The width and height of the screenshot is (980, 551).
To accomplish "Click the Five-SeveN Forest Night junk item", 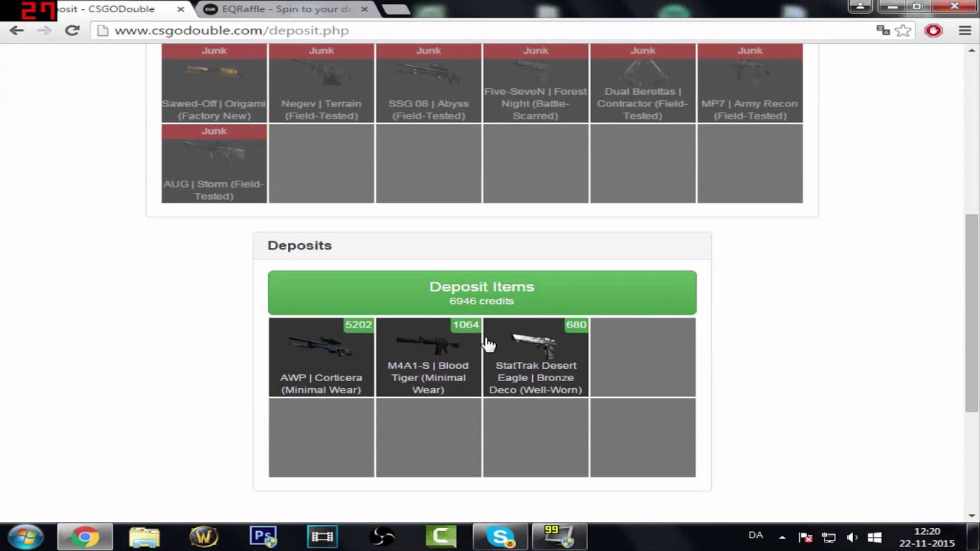I will [536, 83].
